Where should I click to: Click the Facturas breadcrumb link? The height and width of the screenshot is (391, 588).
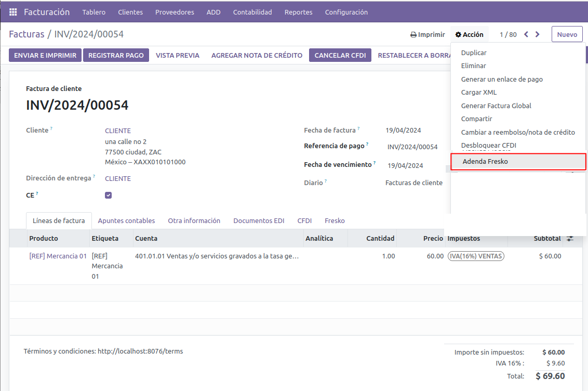tap(26, 35)
